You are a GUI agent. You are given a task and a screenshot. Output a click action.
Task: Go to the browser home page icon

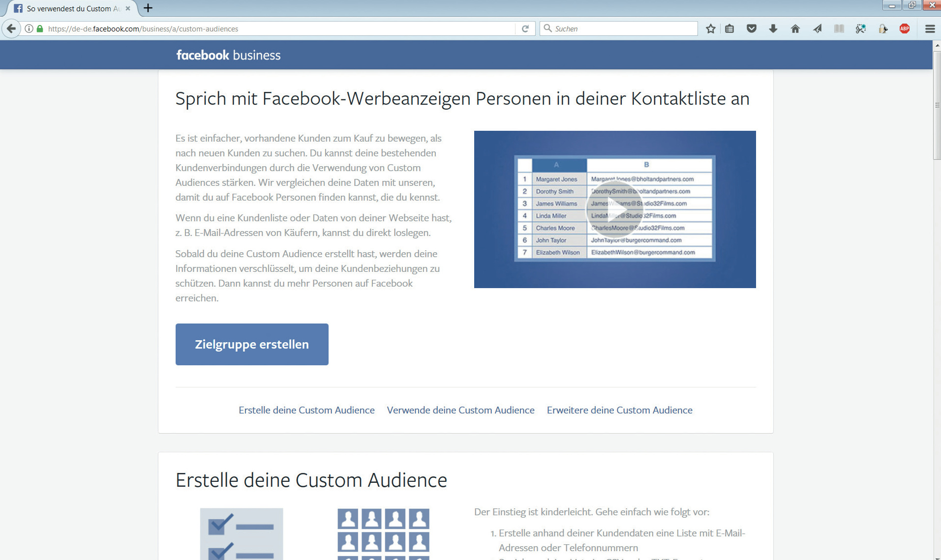[x=795, y=29]
